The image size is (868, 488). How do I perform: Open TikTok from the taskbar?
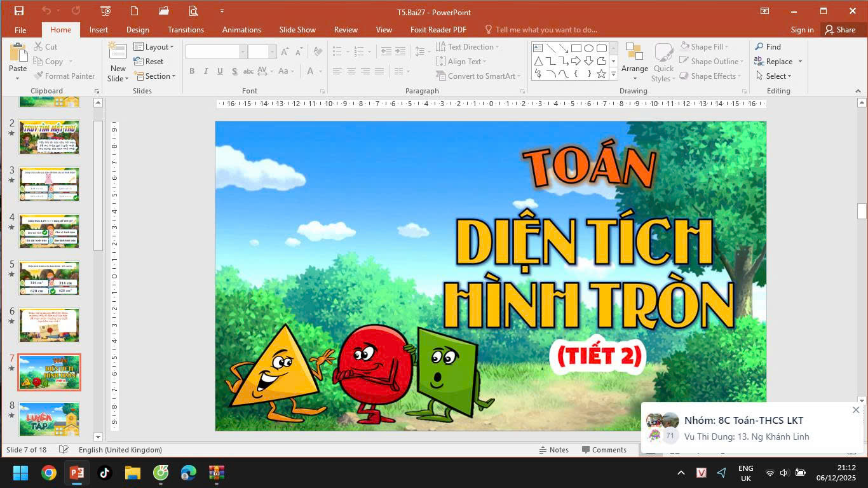click(x=105, y=473)
